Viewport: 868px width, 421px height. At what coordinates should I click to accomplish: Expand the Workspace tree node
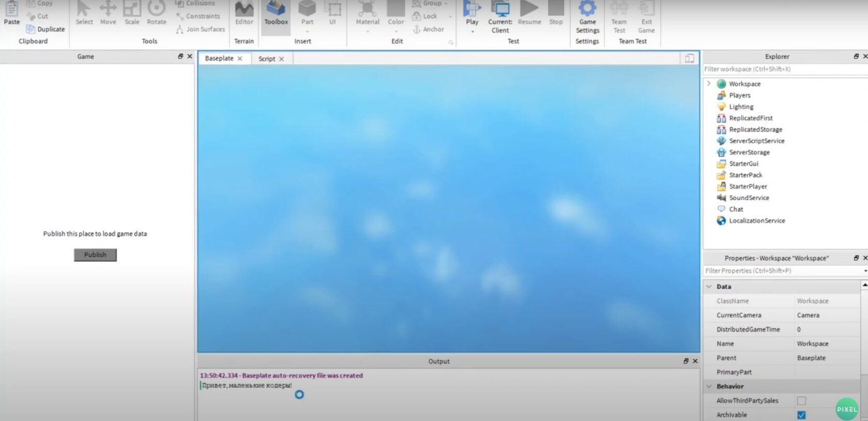[x=709, y=84]
